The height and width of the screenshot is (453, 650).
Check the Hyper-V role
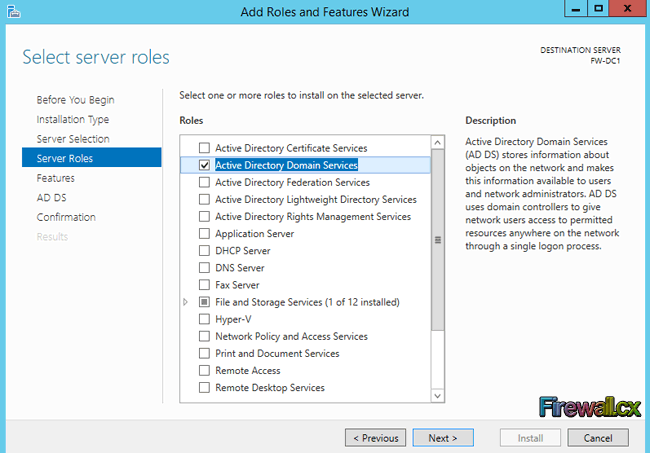coord(204,319)
